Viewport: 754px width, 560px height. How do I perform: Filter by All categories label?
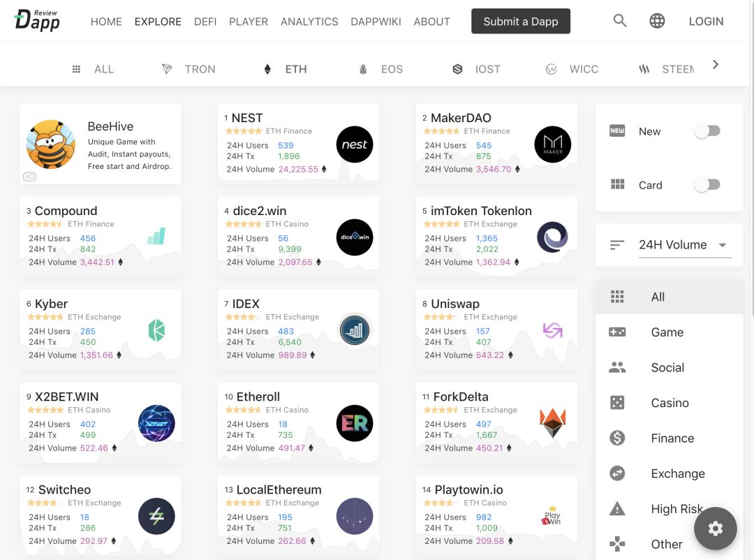(658, 297)
